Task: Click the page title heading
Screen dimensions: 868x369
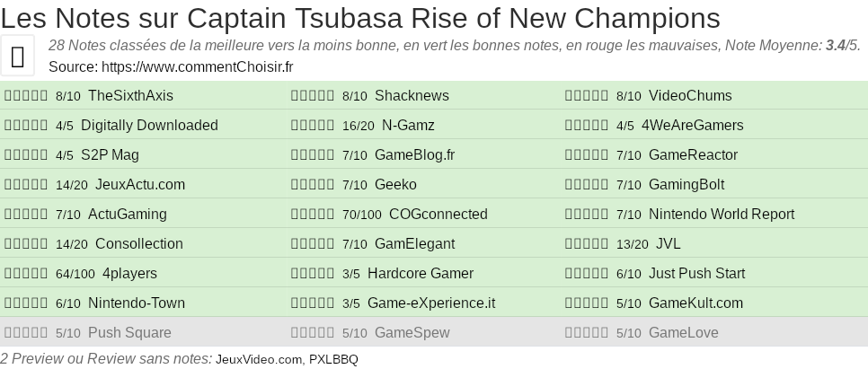Action: tap(360, 18)
